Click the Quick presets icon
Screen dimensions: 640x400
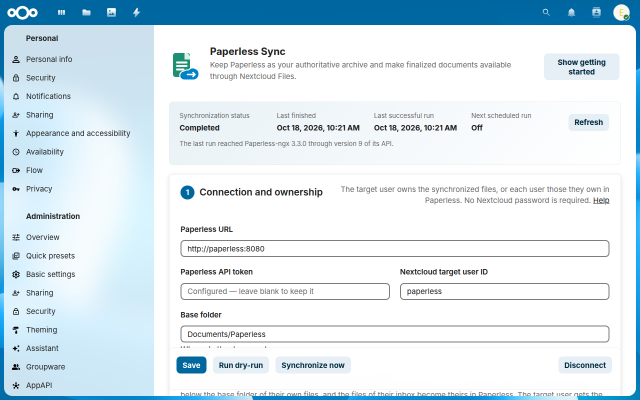pyautogui.click(x=16, y=256)
